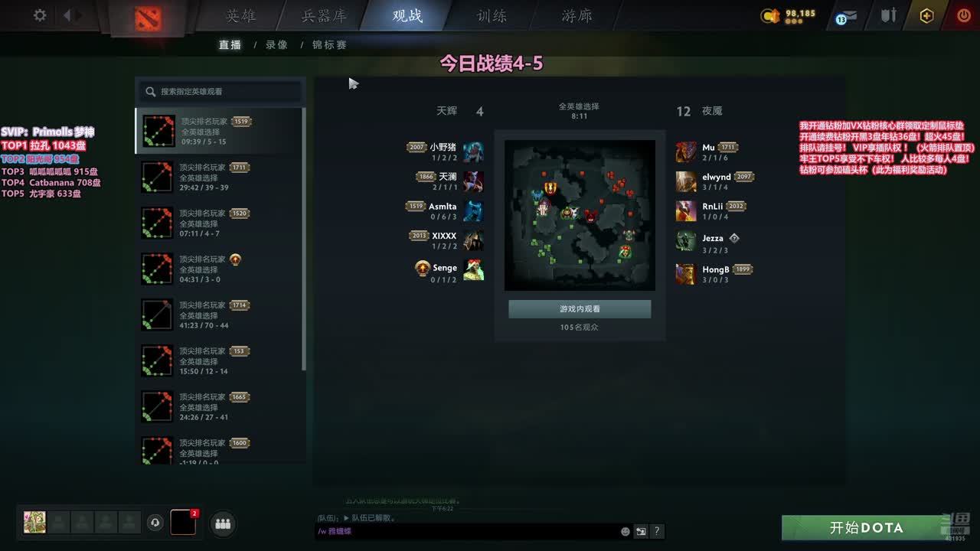980x551 pixels.
Task: Click the 开始DOTA button
Action: (867, 528)
